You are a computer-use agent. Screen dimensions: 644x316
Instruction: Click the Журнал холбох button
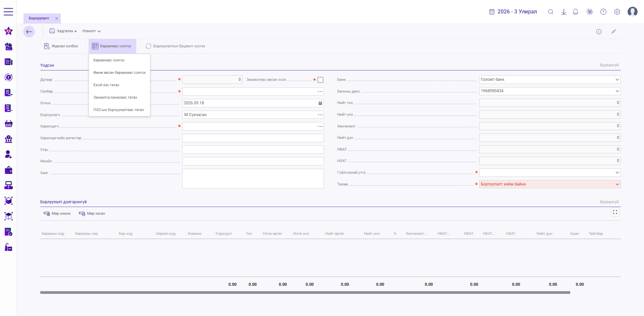61,46
